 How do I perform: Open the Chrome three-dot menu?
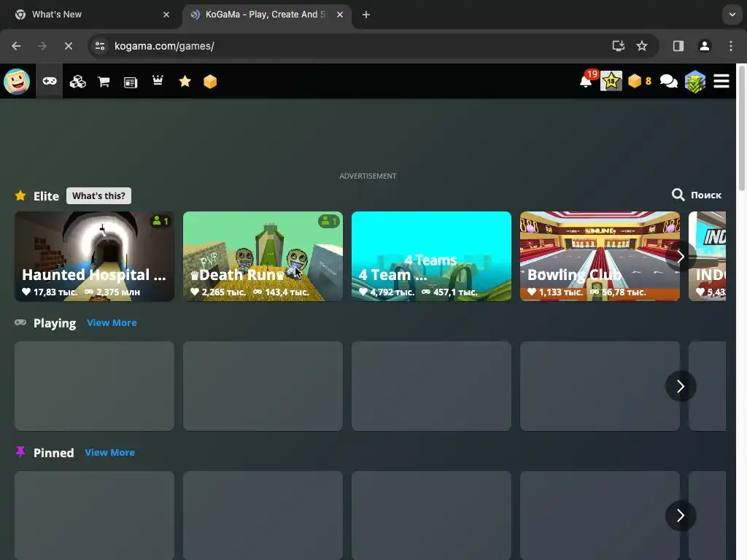[x=731, y=46]
